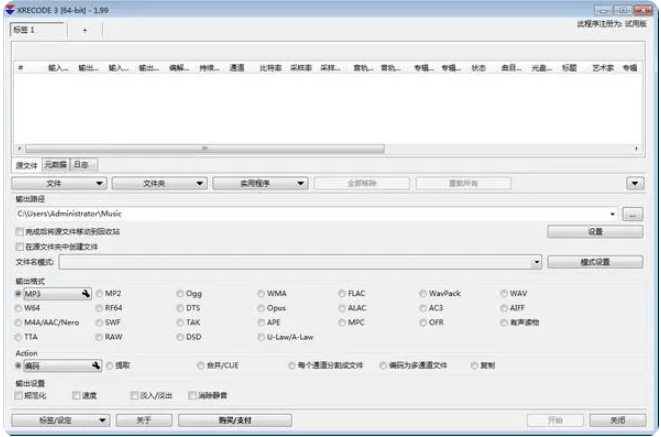Open the arrow dropdown right of 重载所有
This screenshot has width=661, height=437.
point(635,183)
